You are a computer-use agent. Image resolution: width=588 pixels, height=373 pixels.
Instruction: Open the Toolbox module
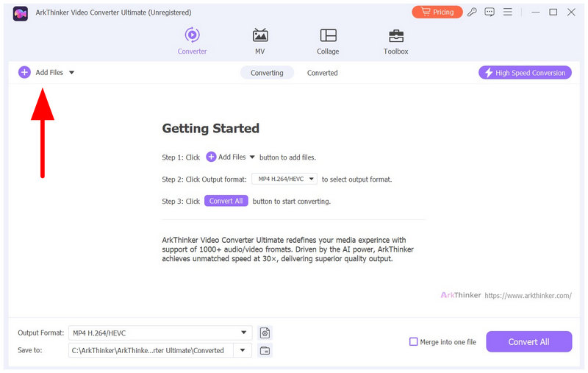tap(395, 41)
